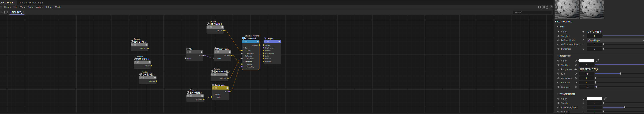644x114 pixels.
Task: Open the Diffuse Model Oren-Nayar dropdown
Action: click(616, 40)
